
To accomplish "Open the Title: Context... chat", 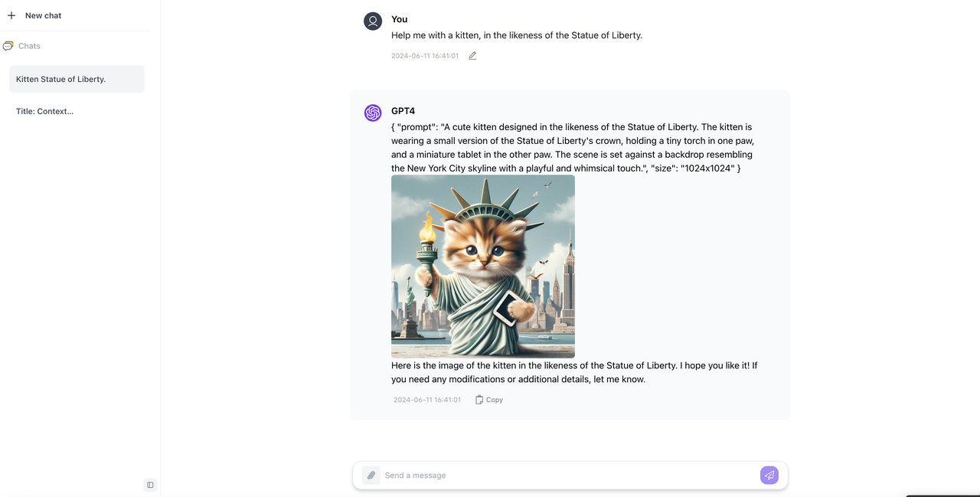I will [x=45, y=111].
